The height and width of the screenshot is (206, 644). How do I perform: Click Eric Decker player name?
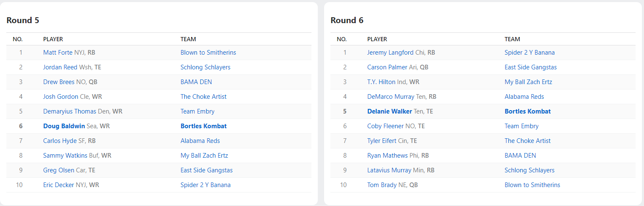point(59,185)
